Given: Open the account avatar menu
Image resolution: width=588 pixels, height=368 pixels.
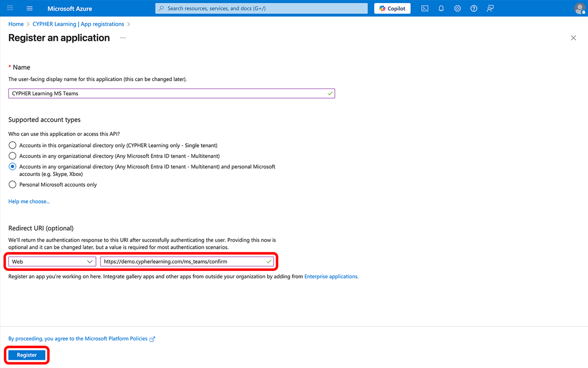Looking at the screenshot, I should [x=580, y=8].
